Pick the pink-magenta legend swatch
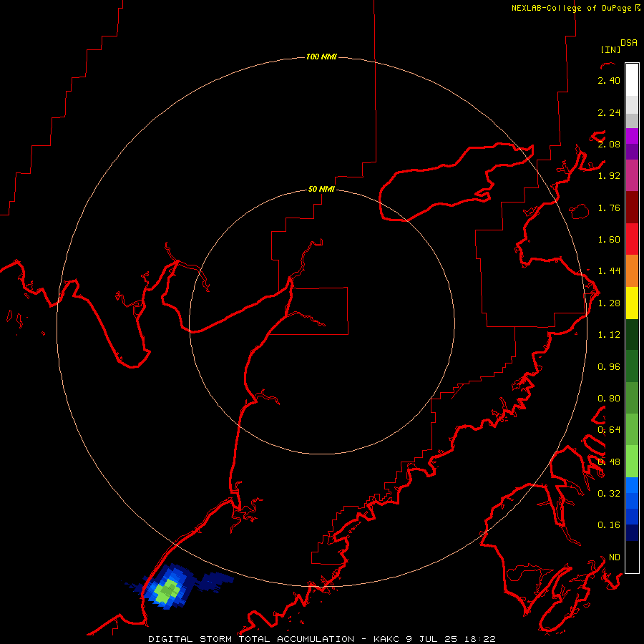This screenshot has height=644, width=644. [632, 175]
